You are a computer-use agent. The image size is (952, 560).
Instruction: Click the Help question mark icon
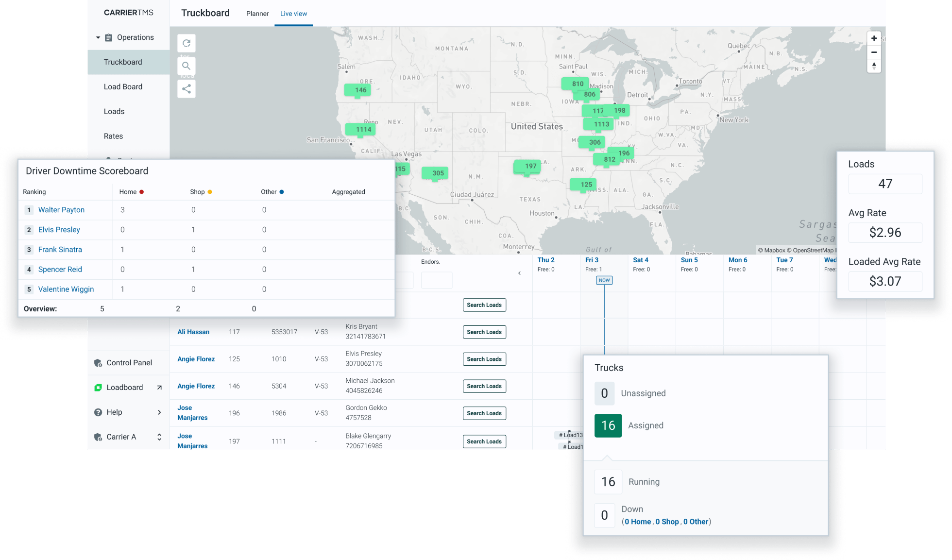98,412
